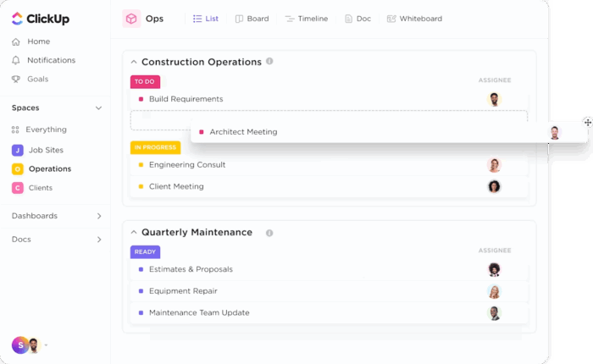Click the TO DO status label

145,81
